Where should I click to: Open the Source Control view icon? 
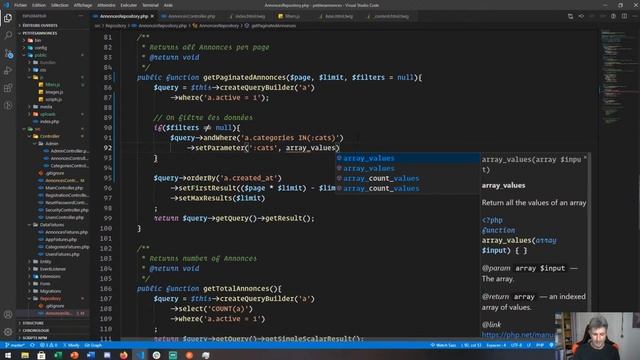coord(8,53)
